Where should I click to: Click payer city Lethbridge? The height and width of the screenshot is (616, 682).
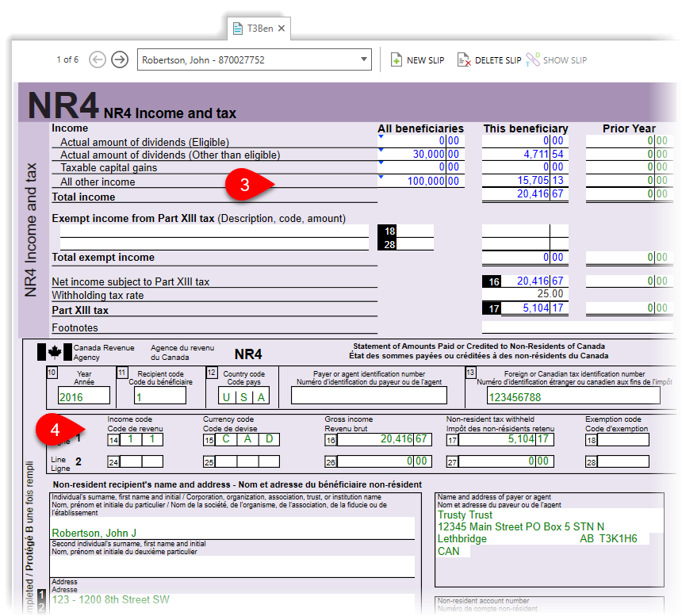click(462, 539)
